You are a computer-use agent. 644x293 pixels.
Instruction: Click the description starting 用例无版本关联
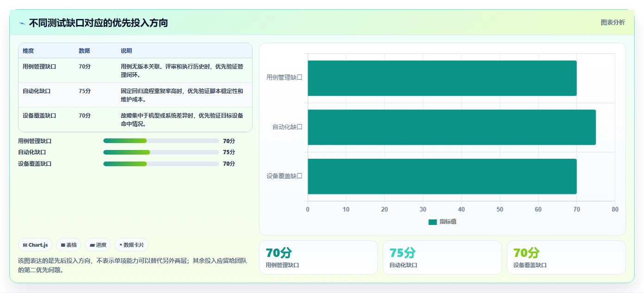click(x=182, y=70)
